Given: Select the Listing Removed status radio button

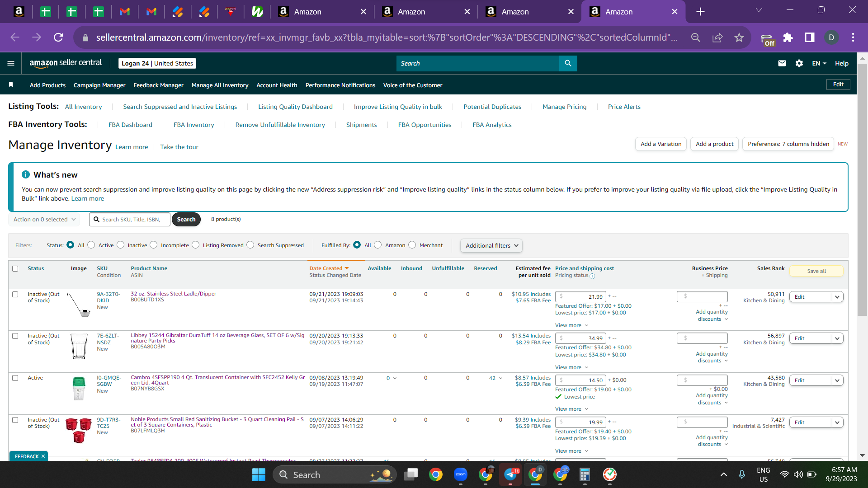Looking at the screenshot, I should coord(195,245).
